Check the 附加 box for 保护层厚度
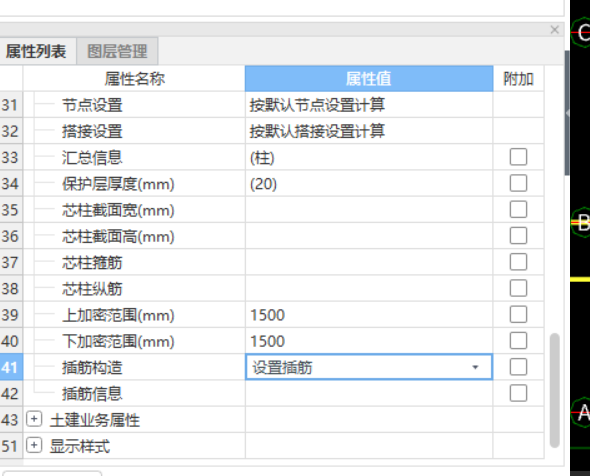Image resolution: width=590 pixels, height=476 pixels. coord(518,183)
